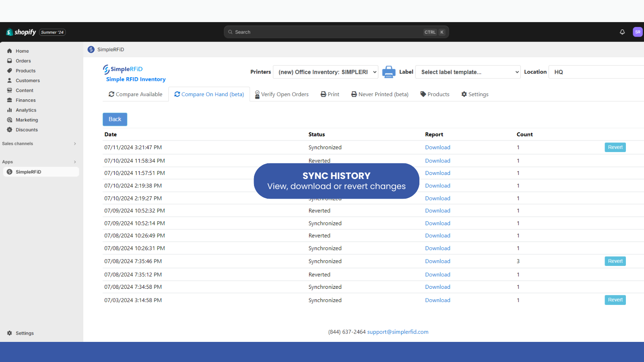644x362 pixels.
Task: Download report for 07/08/2024 7:35:12 PM
Action: click(x=438, y=274)
